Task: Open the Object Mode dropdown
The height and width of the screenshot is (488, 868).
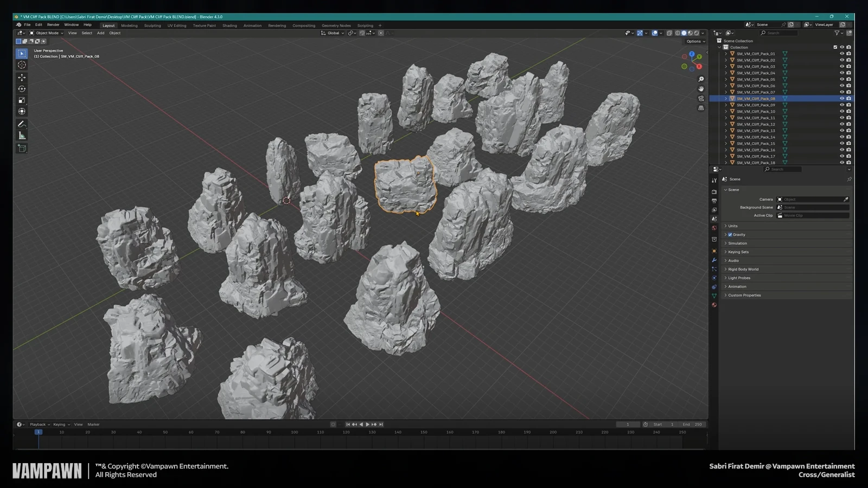Action: tap(47, 33)
